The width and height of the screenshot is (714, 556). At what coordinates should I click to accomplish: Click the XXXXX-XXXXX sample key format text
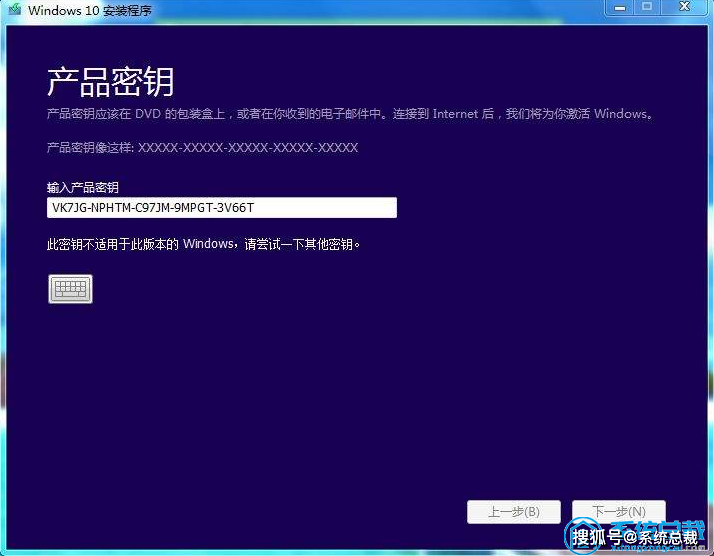coord(247,148)
